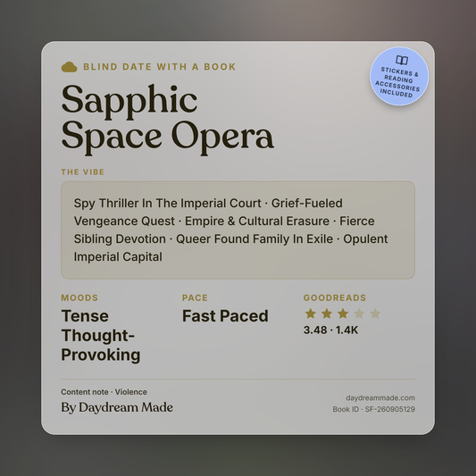476x476 pixels.
Task: Click the vibe description box
Action: coord(238,230)
